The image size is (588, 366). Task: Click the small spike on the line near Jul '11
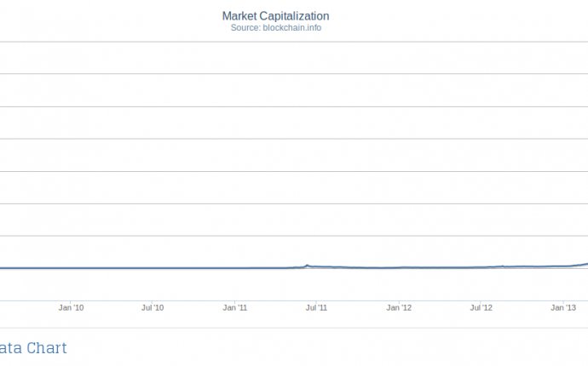[x=307, y=266]
